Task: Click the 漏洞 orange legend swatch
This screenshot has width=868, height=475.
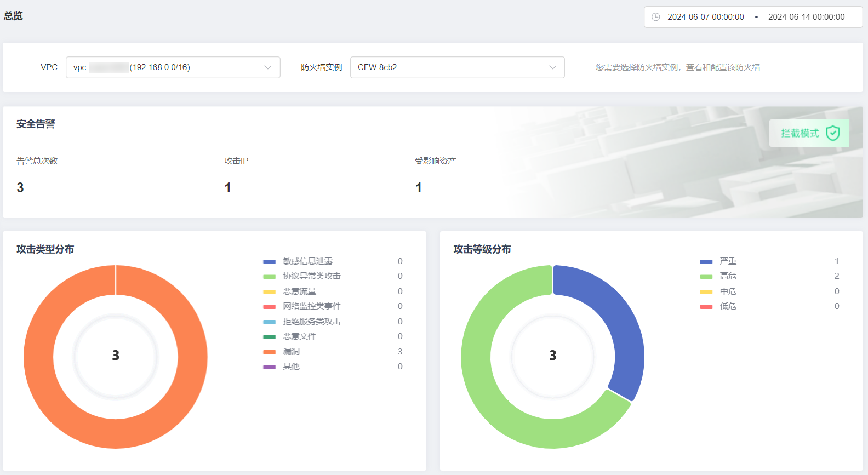Action: 269,352
